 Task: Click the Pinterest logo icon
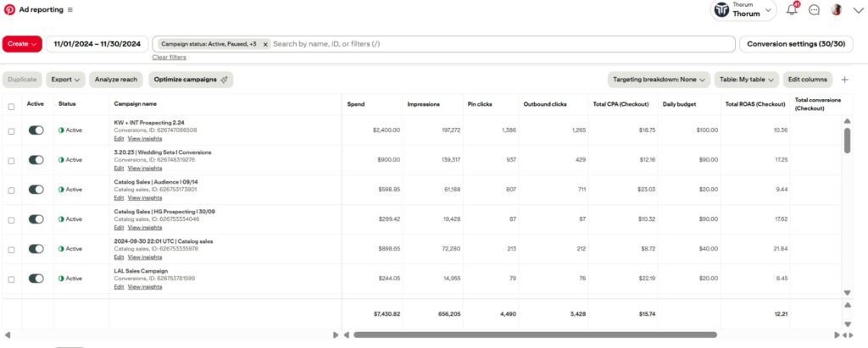coord(9,9)
